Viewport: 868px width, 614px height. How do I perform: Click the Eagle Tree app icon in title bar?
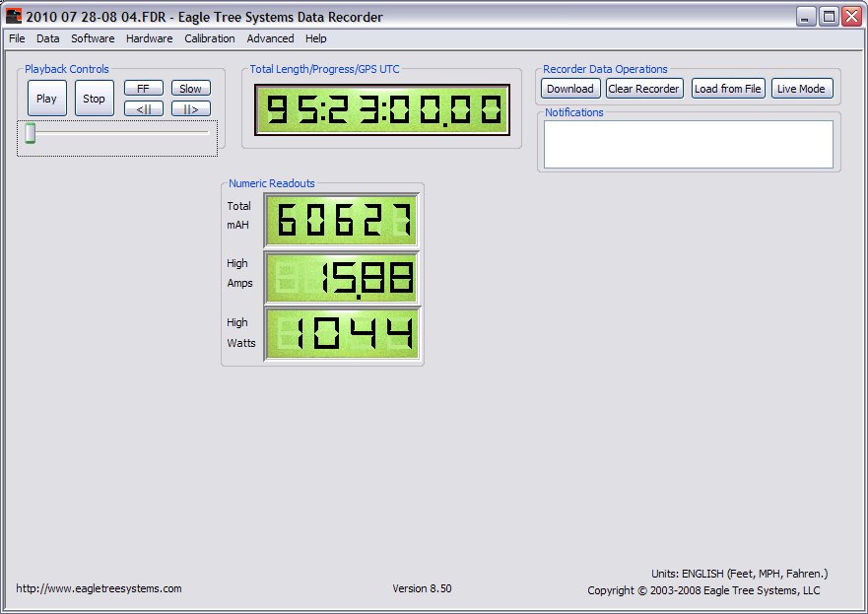click(13, 16)
